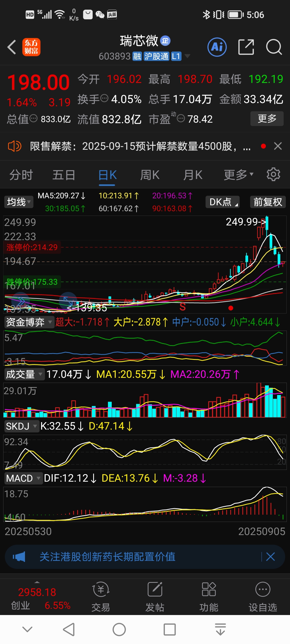The image size is (290, 644).
Task: Tap the info icon next to 换手
Action: [x=104, y=98]
